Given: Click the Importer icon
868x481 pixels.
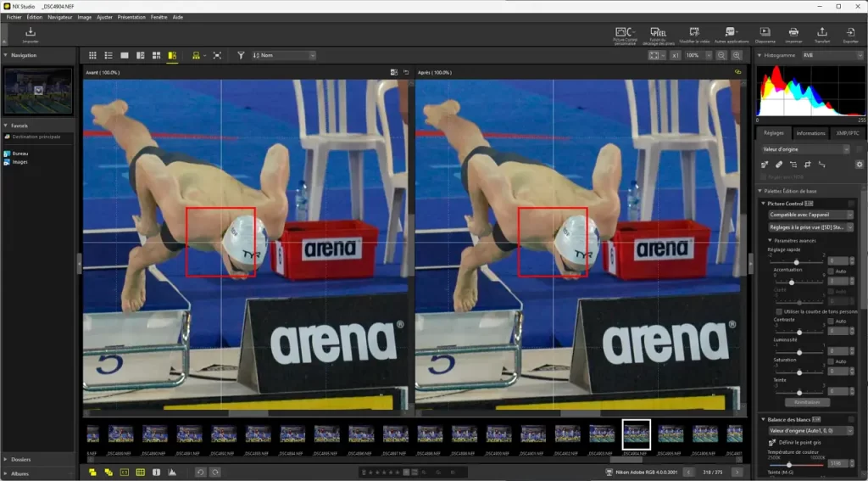Looking at the screenshot, I should (x=31, y=34).
